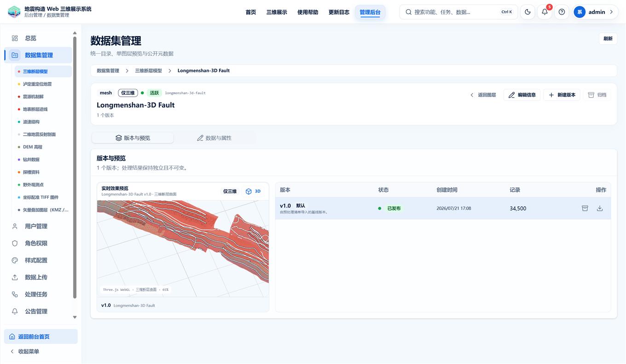Select 钻井数据 sidebar item
The width and height of the screenshot is (626, 364).
[x=43, y=160]
